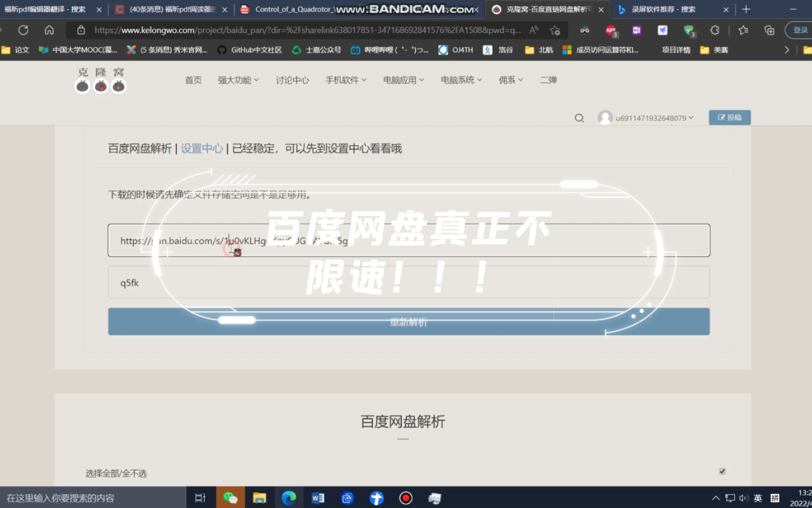This screenshot has height=508, width=812.
Task: Switch the 英 input method indicator
Action: [x=758, y=498]
